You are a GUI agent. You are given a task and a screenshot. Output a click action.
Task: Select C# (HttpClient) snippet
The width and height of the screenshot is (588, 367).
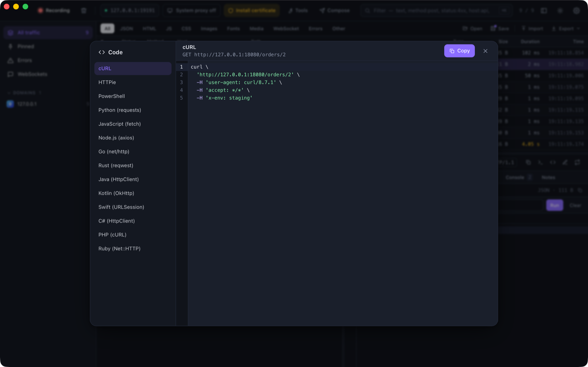click(133, 220)
